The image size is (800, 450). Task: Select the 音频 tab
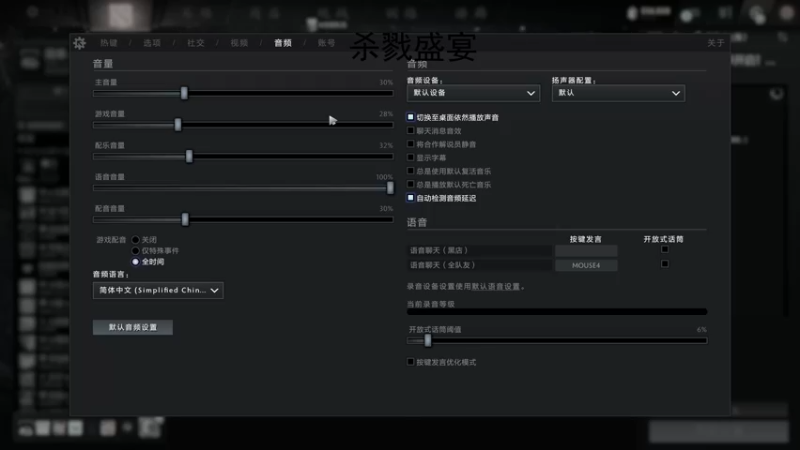pos(283,43)
